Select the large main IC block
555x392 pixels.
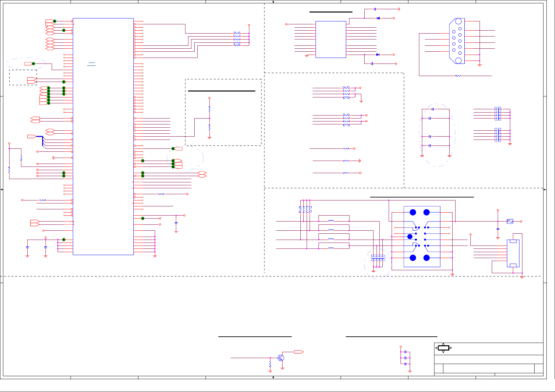click(x=103, y=136)
